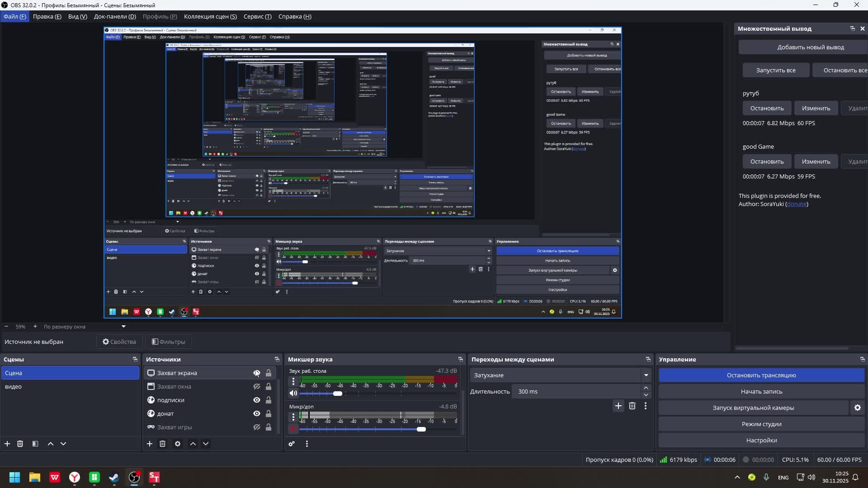Open virtual camera settings gear
The image size is (868, 488).
tap(857, 408)
